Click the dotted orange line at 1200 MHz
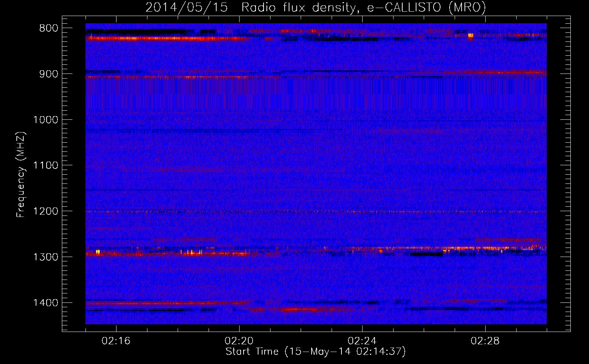Image resolution: width=589 pixels, height=364 pixels. tap(316, 211)
